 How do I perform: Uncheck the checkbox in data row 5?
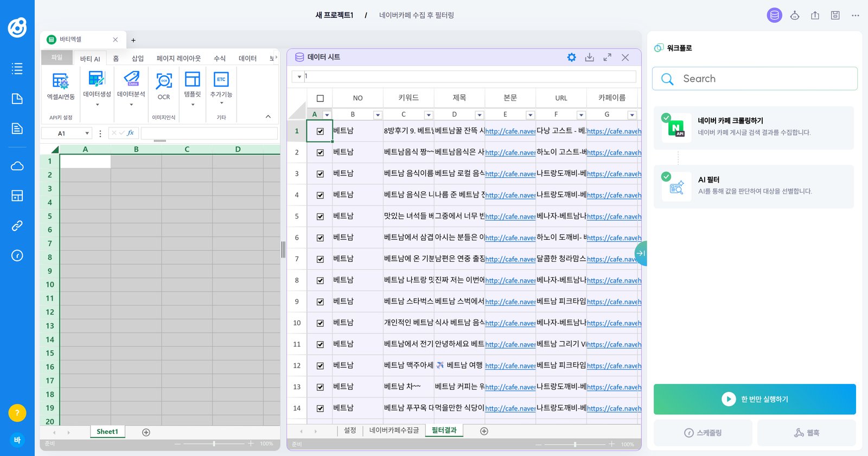click(320, 216)
